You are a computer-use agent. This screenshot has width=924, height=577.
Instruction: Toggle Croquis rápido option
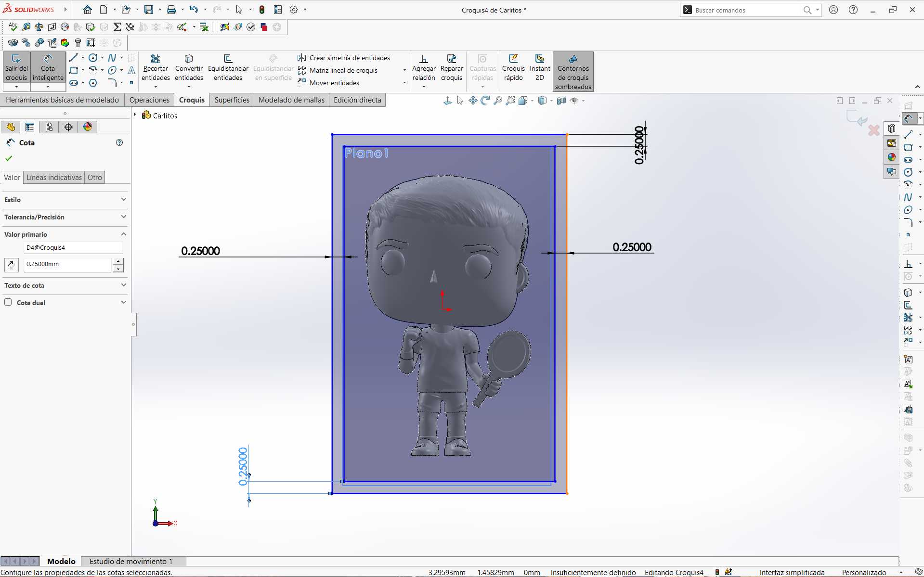(513, 68)
